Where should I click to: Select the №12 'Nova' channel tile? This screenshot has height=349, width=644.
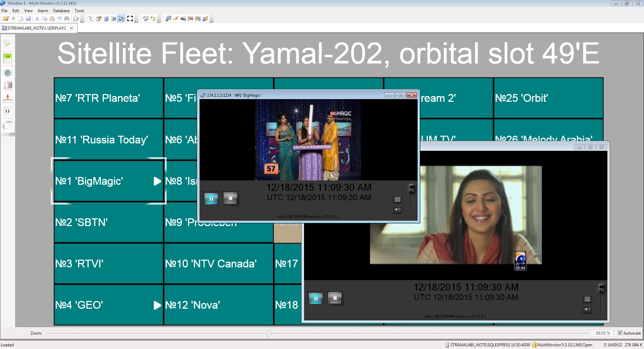(218, 305)
